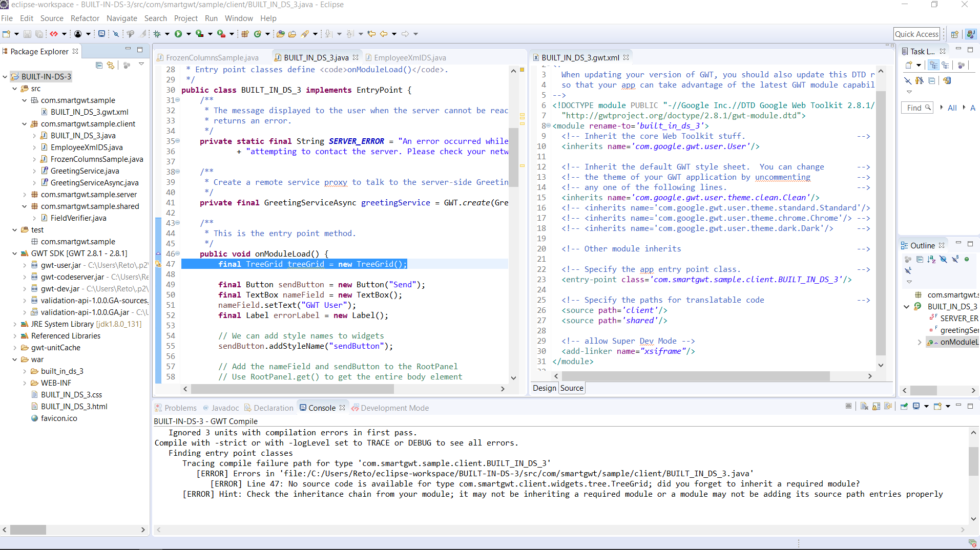Click the Open Type toolbar icon
The image size is (980, 550).
(x=280, y=34)
